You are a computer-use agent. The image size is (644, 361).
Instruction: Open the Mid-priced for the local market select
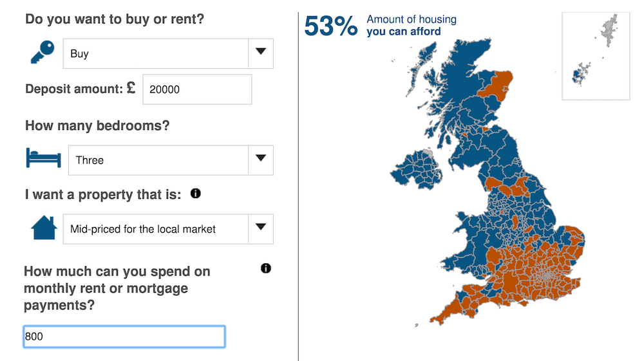(x=168, y=229)
